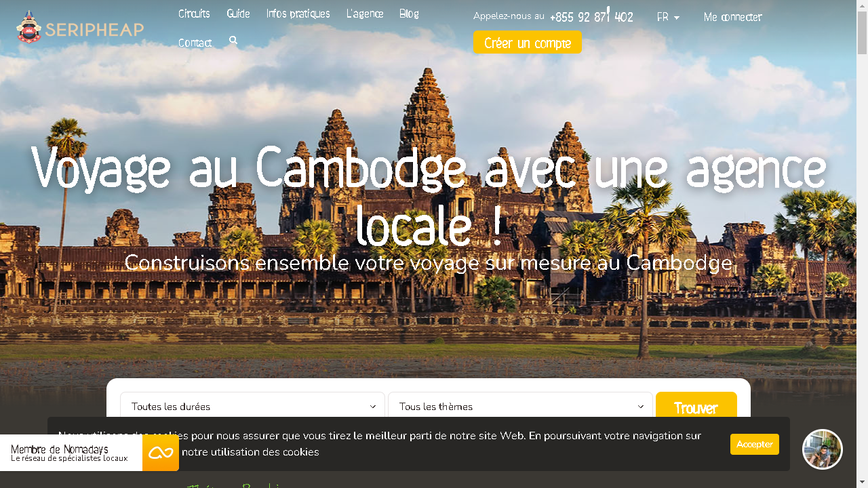Viewport: 868px width, 488px height.
Task: Expand the Tous les thèmes dropdown
Action: pos(520,406)
